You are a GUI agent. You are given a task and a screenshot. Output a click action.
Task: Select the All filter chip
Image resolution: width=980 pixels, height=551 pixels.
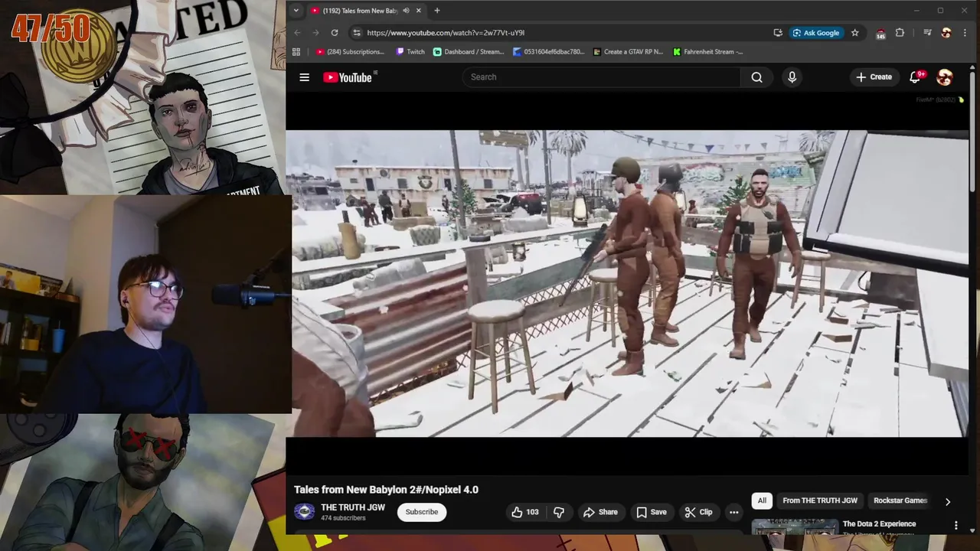click(762, 500)
